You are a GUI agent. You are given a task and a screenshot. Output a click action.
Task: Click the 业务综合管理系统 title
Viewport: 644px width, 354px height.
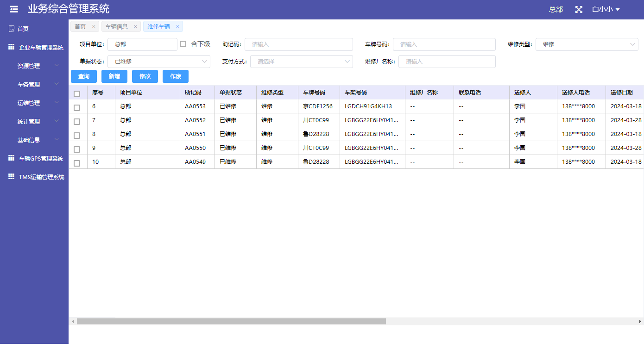(69, 9)
